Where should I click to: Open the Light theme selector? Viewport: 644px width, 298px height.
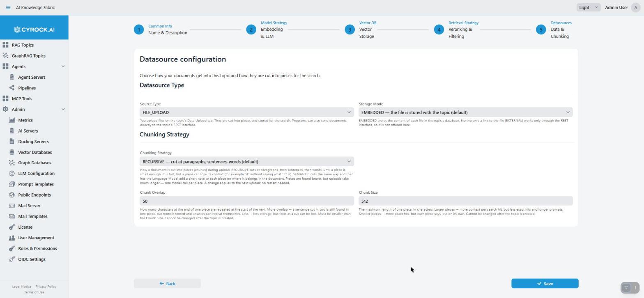point(589,7)
